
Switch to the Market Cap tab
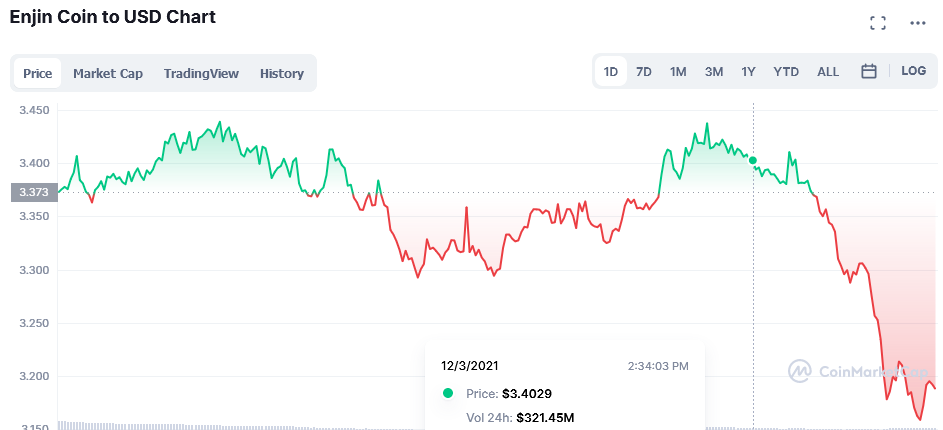pyautogui.click(x=108, y=73)
